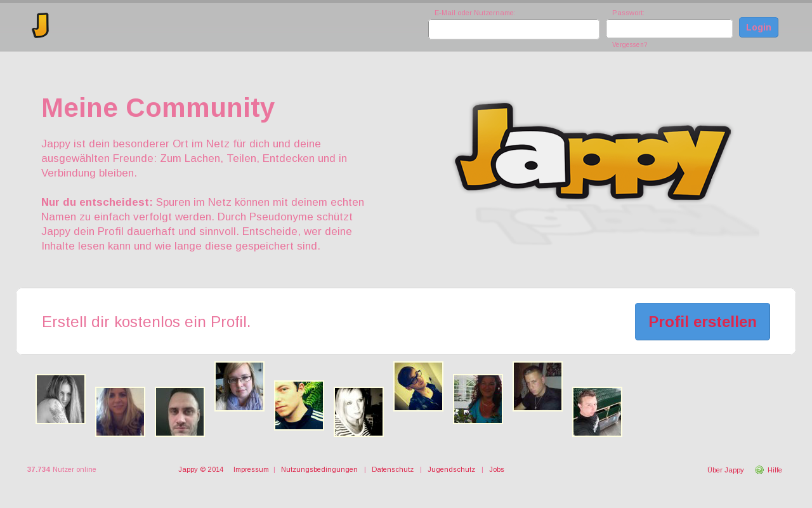812x508 pixels.
Task: Click the small Jappy J logo icon
Action: 41,25
